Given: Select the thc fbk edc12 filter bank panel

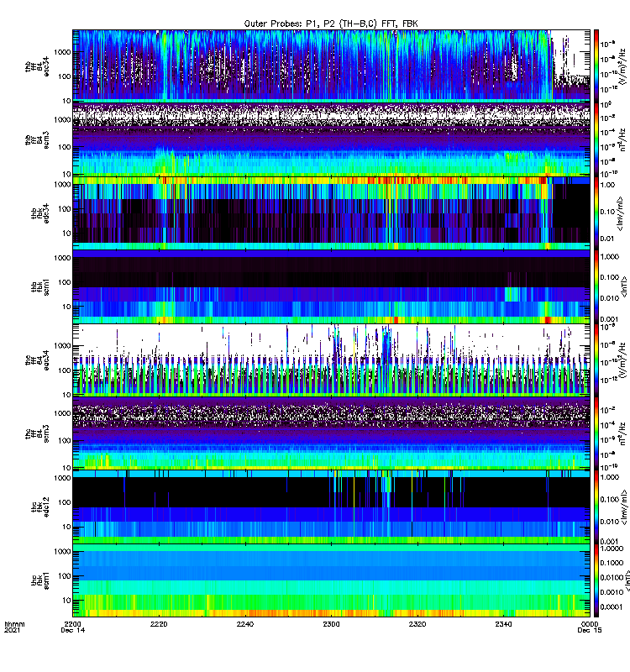Looking at the screenshot, I should (x=331, y=507).
